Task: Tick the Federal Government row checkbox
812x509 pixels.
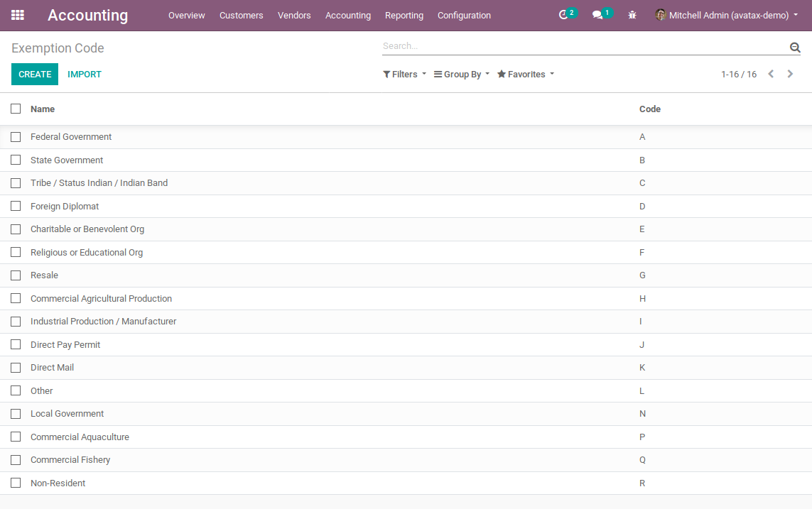Action: (16, 137)
